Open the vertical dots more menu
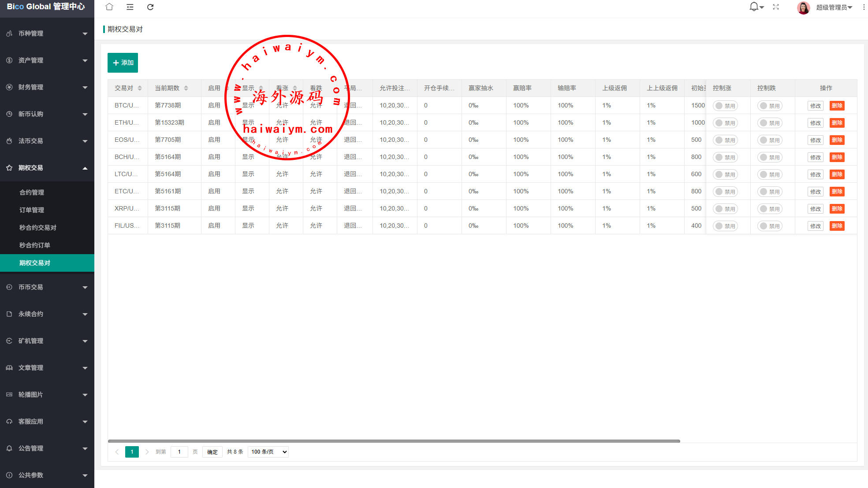Viewport: 868px width, 488px height. coord(864,7)
